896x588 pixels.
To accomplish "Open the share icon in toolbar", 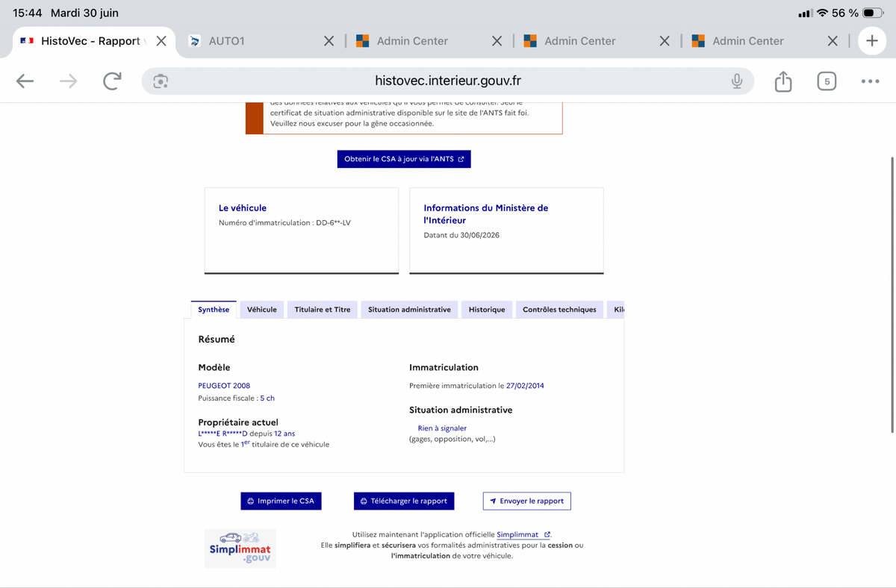I will pyautogui.click(x=783, y=81).
